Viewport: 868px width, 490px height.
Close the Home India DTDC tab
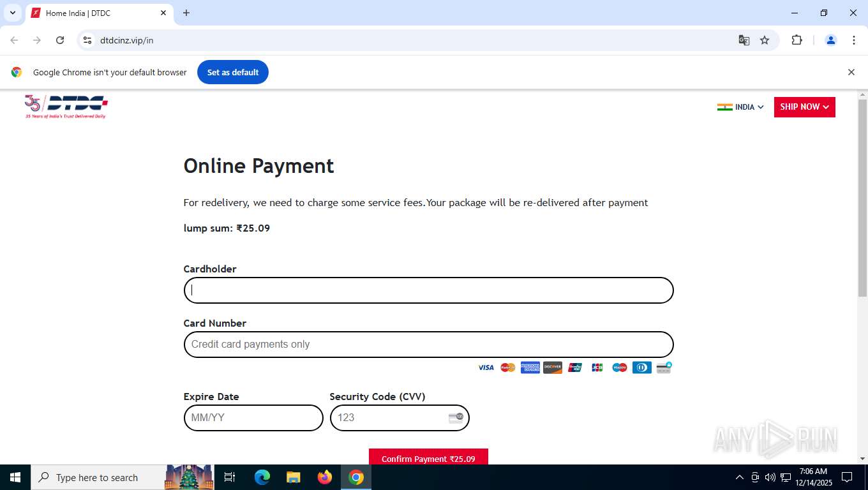[x=163, y=13]
